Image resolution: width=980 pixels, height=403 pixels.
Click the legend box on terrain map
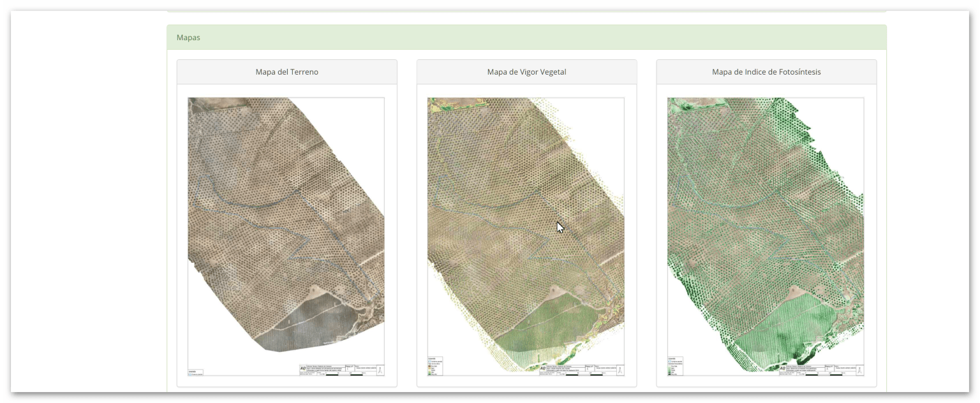(x=195, y=372)
